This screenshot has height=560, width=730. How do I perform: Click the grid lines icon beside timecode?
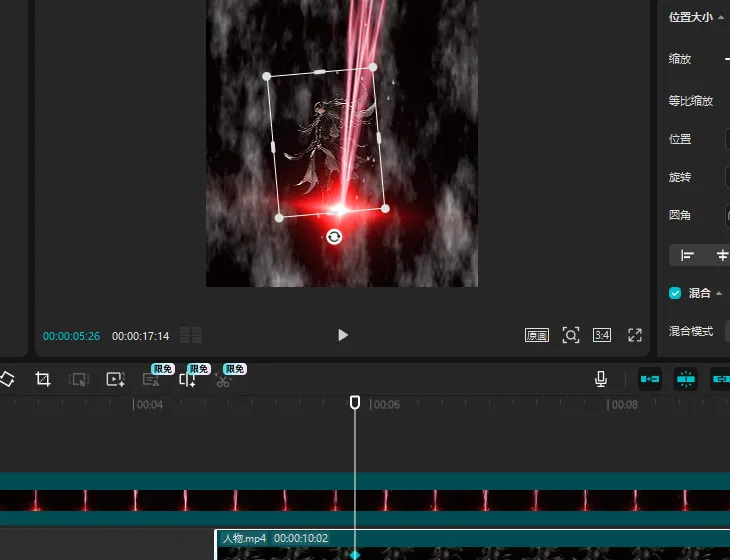click(191, 335)
